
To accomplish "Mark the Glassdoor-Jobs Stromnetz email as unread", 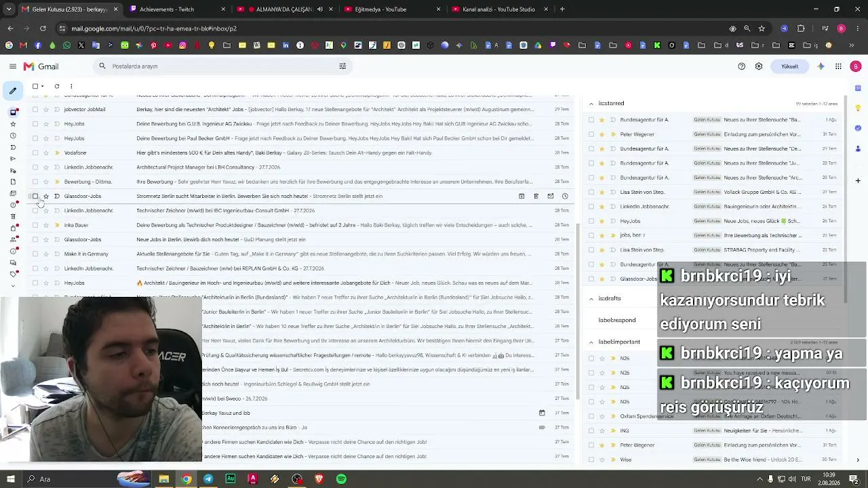I will tap(551, 197).
